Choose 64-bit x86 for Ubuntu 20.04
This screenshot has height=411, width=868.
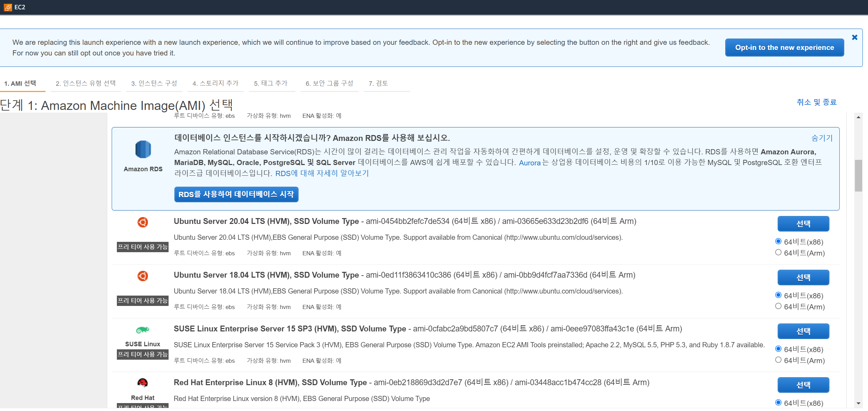pyautogui.click(x=778, y=242)
